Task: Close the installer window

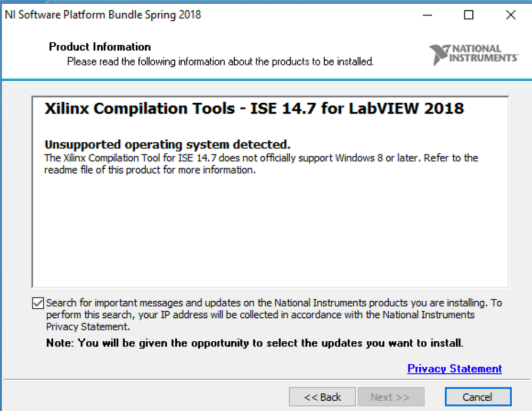Action: click(x=511, y=15)
